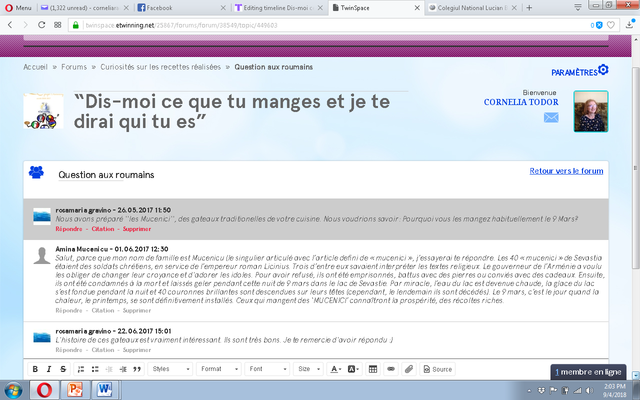The image size is (640, 400).
Task: Click the '1 membre en ligne' chat bar
Action: click(x=588, y=372)
